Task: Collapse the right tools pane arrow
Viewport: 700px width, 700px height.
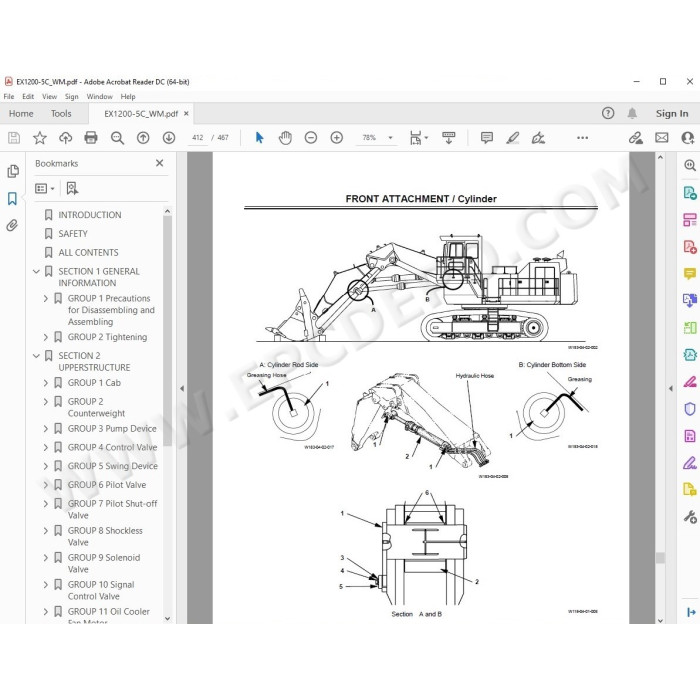Action: pyautogui.click(x=671, y=388)
